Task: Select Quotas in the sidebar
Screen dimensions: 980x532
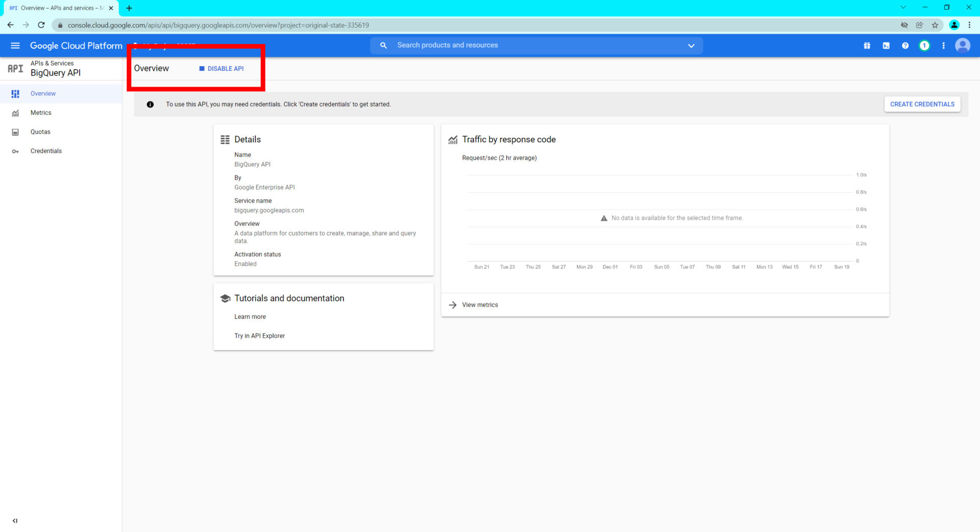Action: (x=61, y=132)
